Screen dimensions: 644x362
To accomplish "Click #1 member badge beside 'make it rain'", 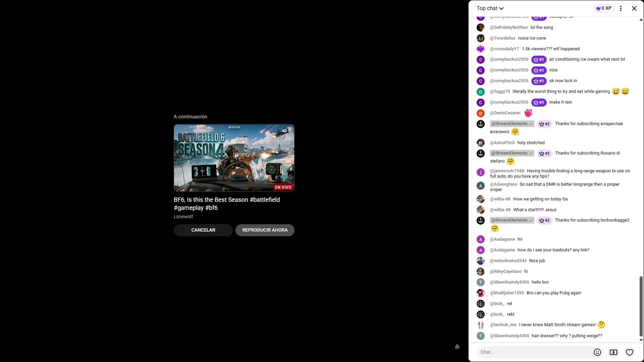I will click(x=539, y=103).
